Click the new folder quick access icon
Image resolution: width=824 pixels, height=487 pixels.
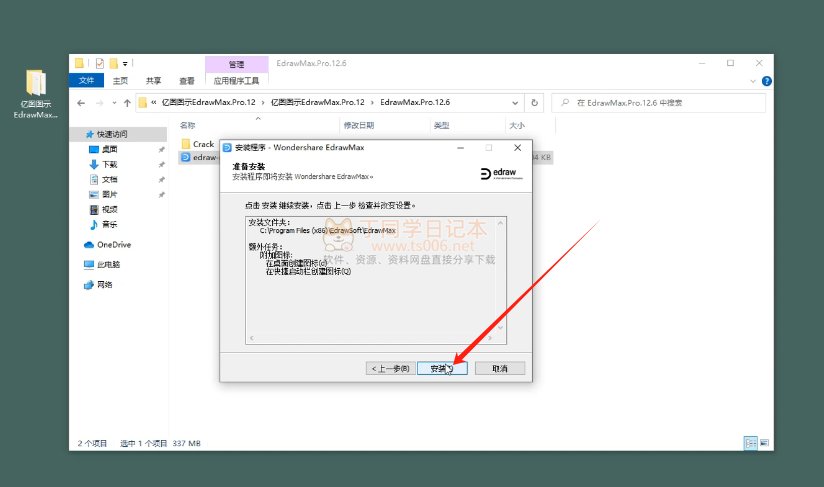pos(114,64)
